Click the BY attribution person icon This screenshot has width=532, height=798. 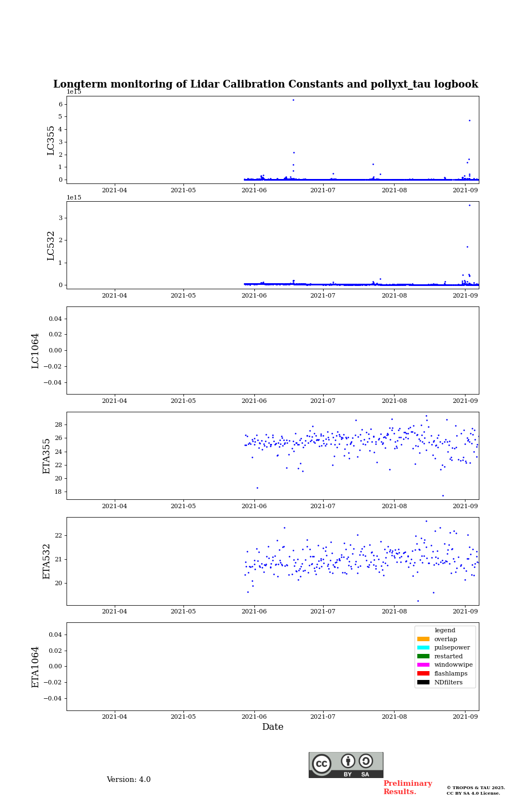348,761
